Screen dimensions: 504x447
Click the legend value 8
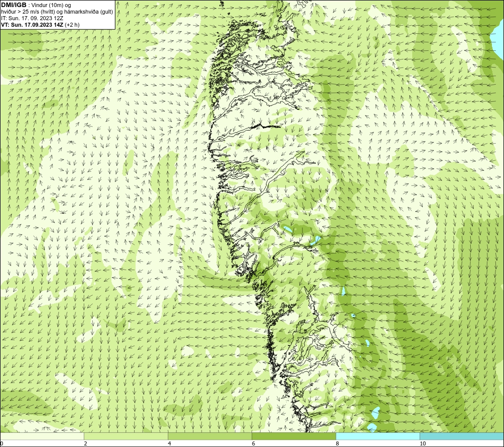click(x=338, y=444)
